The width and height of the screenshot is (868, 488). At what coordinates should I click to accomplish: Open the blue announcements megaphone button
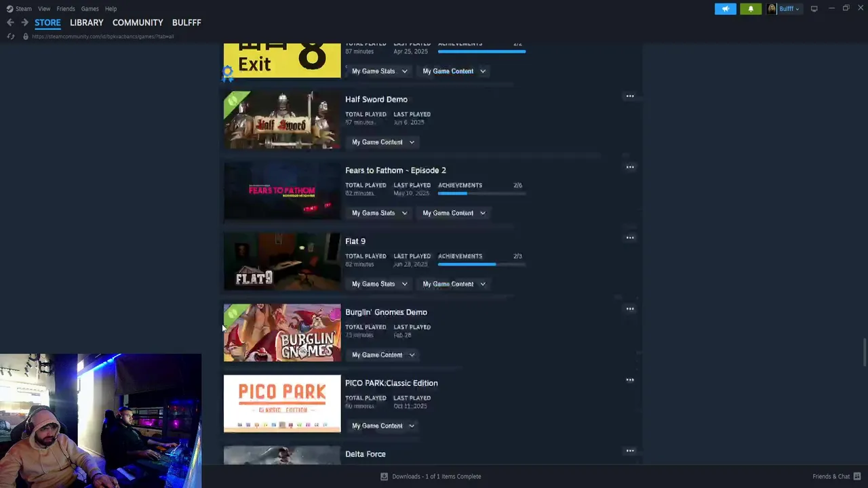click(725, 9)
